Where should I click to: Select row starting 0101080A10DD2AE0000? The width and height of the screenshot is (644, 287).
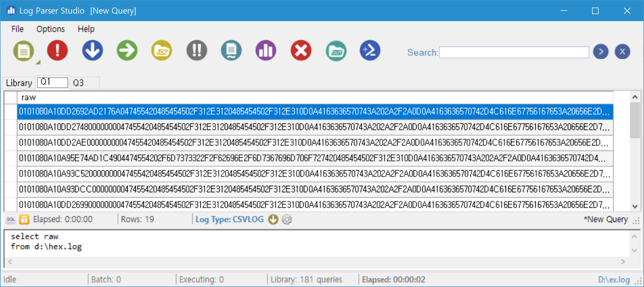(315, 142)
